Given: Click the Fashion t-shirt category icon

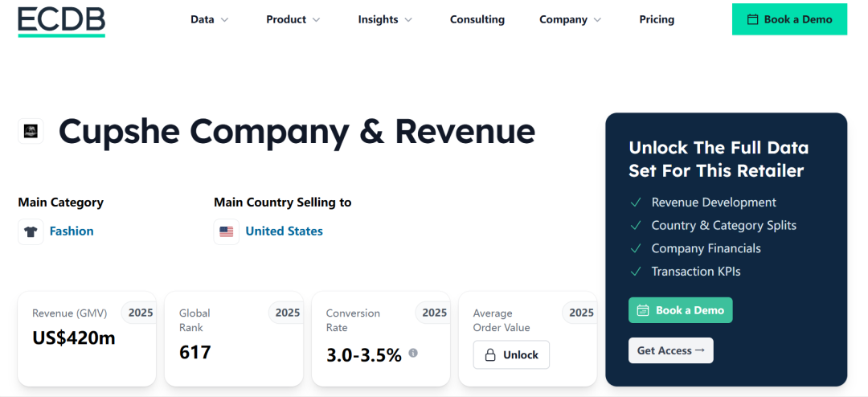Looking at the screenshot, I should tap(31, 231).
